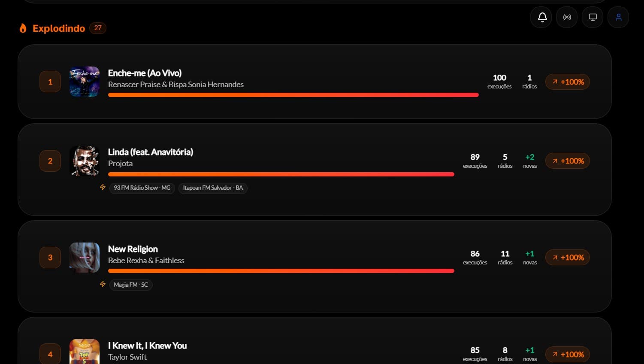Image resolution: width=644 pixels, height=364 pixels.
Task: Click the flame icon beside Explodindo
Action: point(23,28)
